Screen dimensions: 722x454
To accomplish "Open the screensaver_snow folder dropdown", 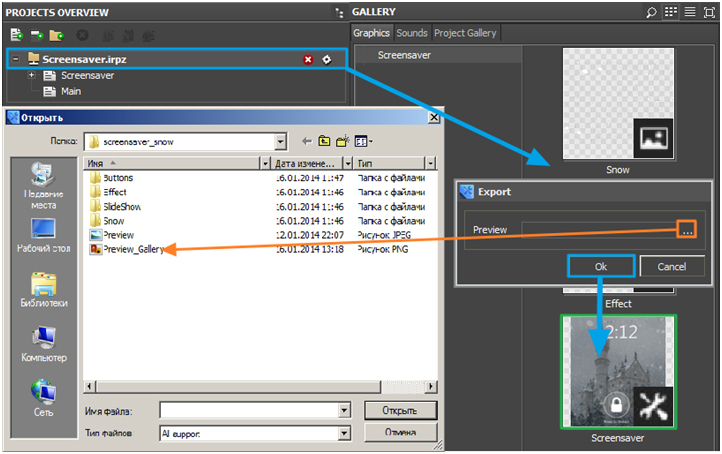I will coord(281,142).
